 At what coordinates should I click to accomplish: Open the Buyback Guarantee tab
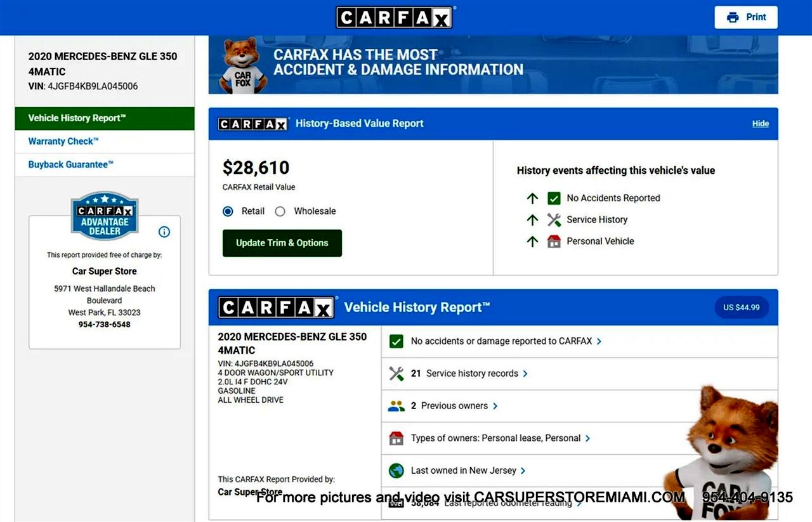click(70, 164)
